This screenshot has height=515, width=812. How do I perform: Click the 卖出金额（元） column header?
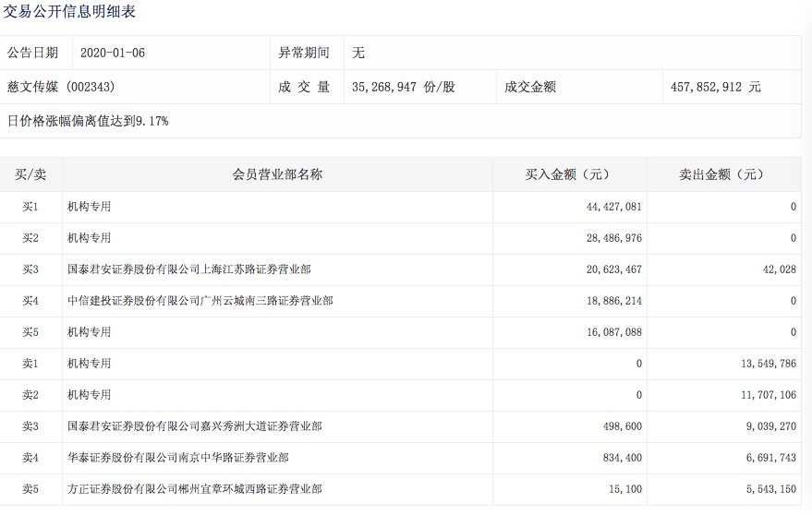click(x=722, y=174)
